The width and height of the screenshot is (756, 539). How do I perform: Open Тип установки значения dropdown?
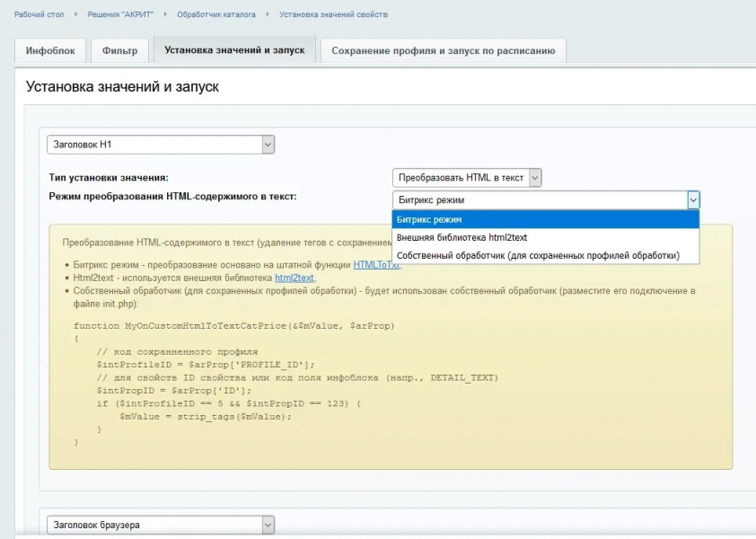467,178
